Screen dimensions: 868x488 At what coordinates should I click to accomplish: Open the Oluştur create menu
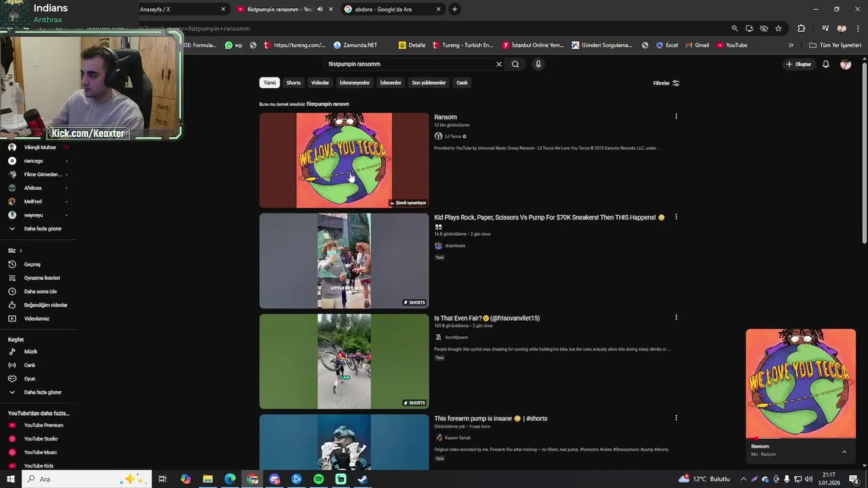tap(798, 64)
